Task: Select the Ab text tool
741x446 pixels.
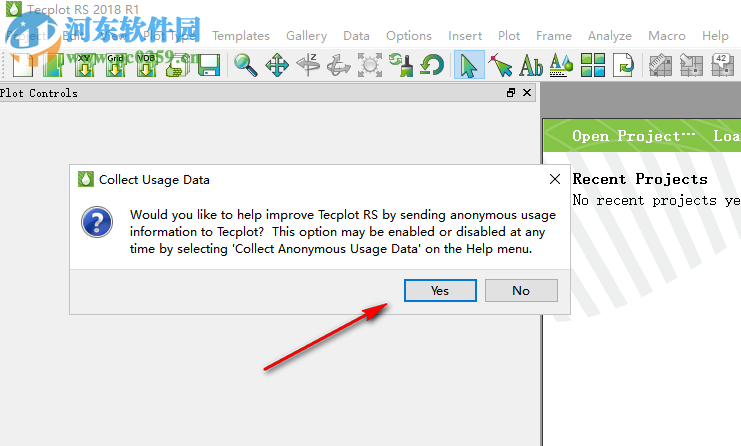Action: [531, 65]
